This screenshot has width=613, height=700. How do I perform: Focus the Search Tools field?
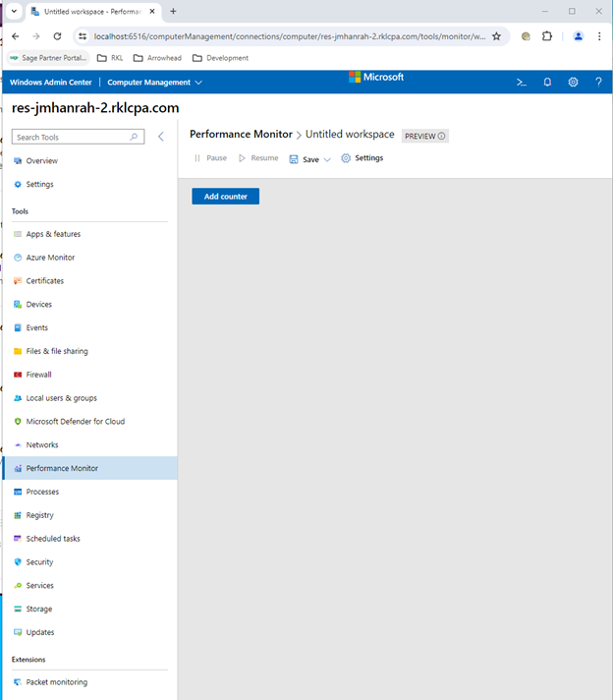(x=78, y=137)
